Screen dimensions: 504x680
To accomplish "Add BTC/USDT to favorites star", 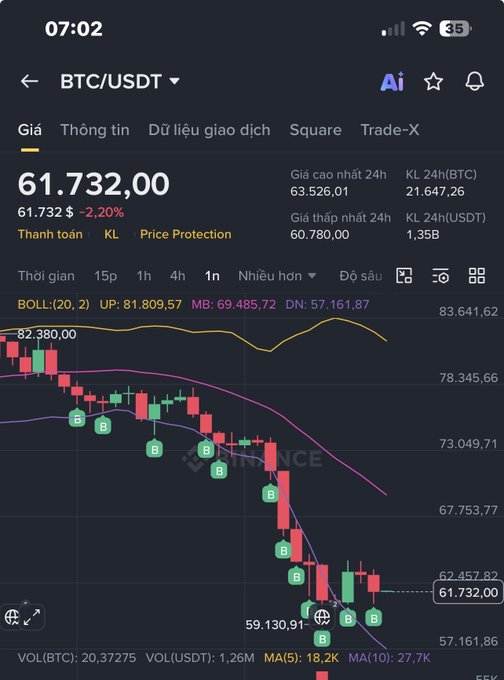I will pos(433,82).
